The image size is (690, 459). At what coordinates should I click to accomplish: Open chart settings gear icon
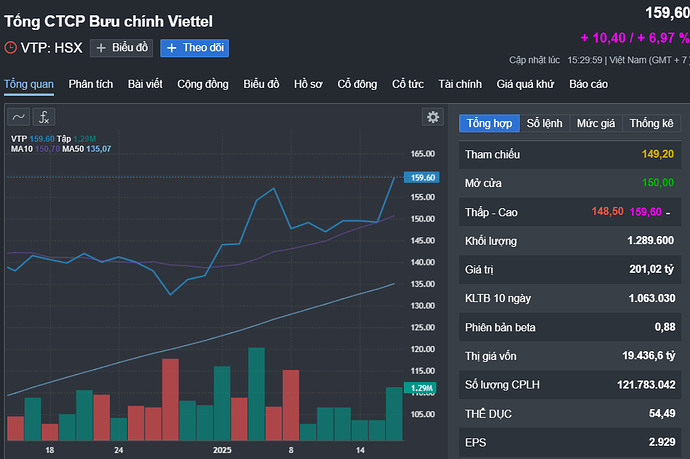pyautogui.click(x=433, y=117)
